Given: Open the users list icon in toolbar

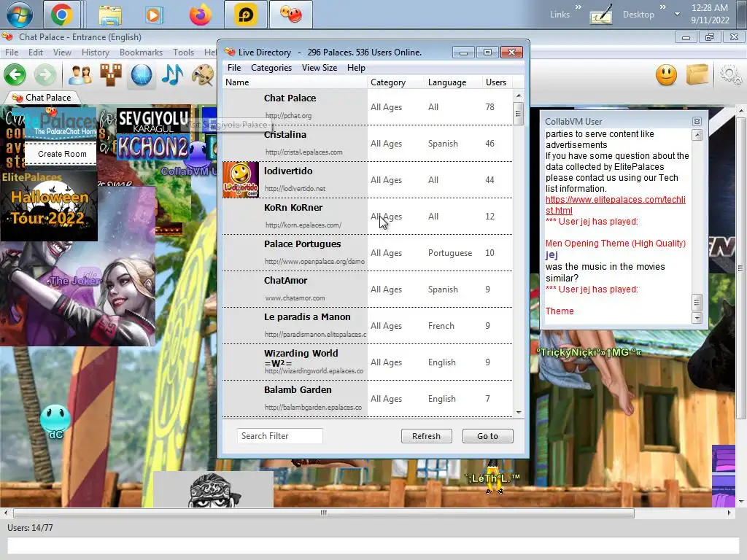Looking at the screenshot, I should pyautogui.click(x=80, y=75).
